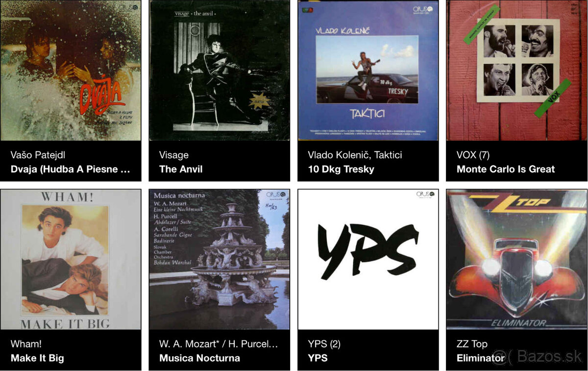
Task: Open the 'Eliminator' album title link
Action: (x=481, y=358)
